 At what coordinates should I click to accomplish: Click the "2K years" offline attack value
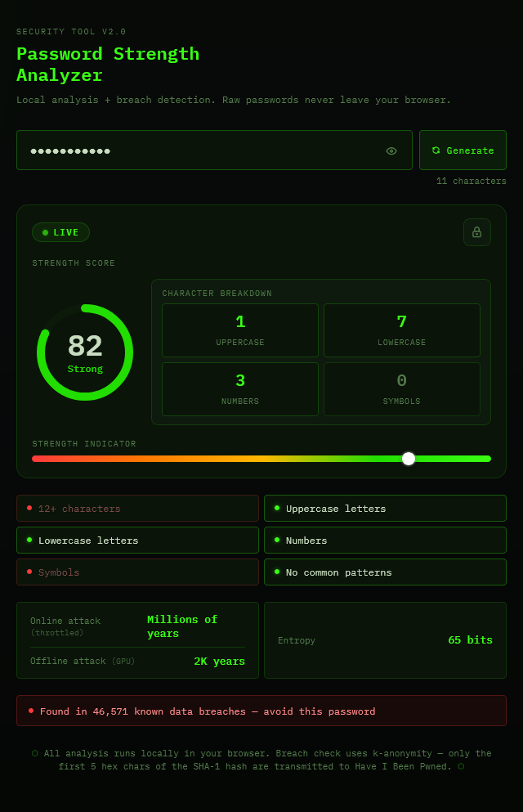click(x=219, y=662)
